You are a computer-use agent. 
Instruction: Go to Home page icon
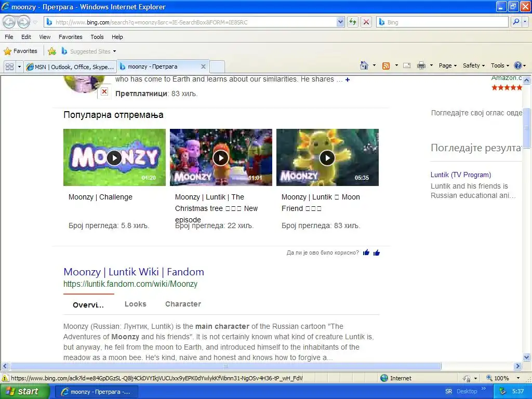click(364, 65)
